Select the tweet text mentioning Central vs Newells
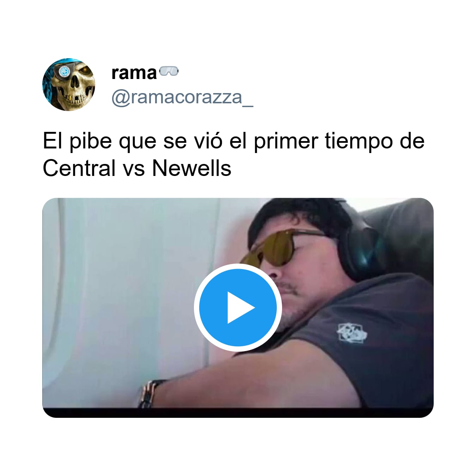The image size is (476, 476). (x=233, y=154)
